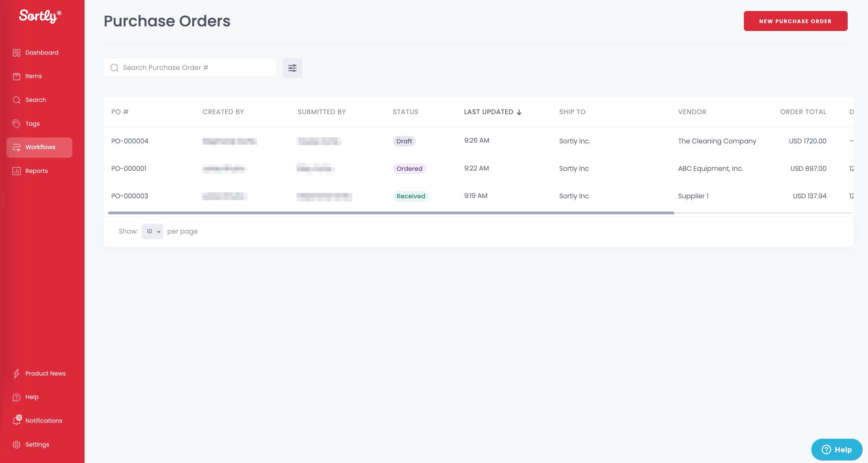
Task: Open the Workflows menu item
Action: coord(39,147)
